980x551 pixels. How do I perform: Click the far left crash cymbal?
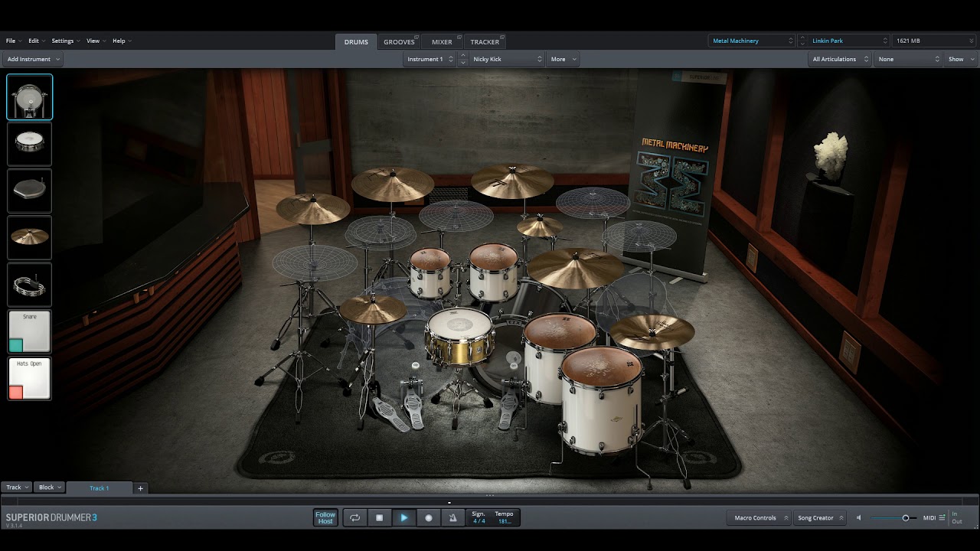pos(313,207)
